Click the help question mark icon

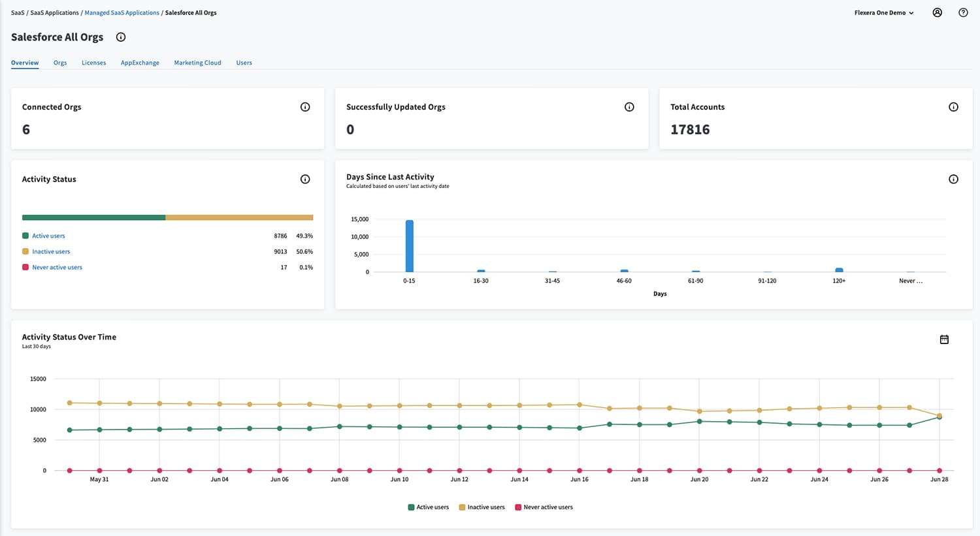point(963,12)
